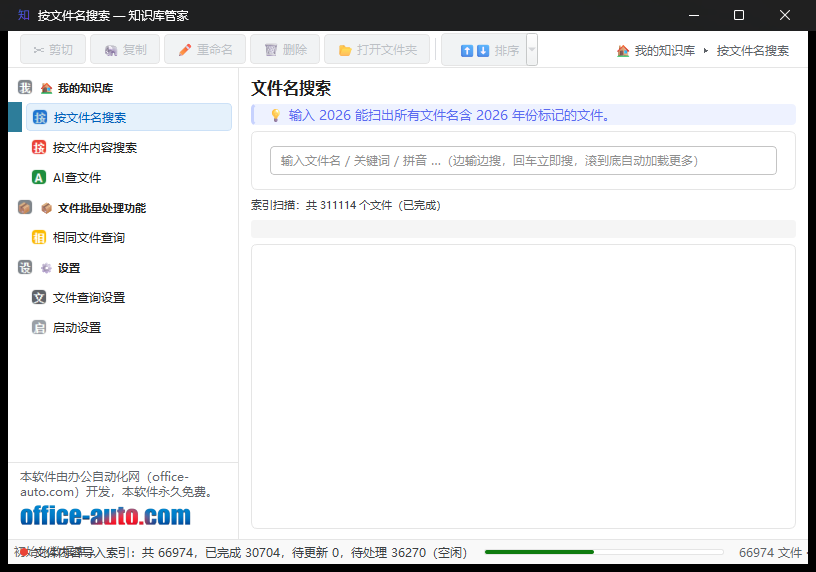This screenshot has height=572, width=816.
Task: Click the 重命名 (rename) toolbar button
Action: [205, 49]
